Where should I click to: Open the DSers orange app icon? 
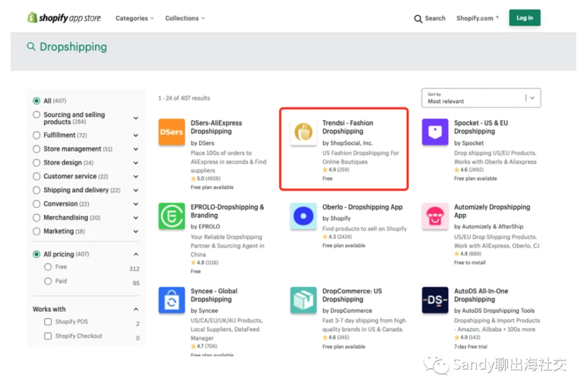pos(172,132)
